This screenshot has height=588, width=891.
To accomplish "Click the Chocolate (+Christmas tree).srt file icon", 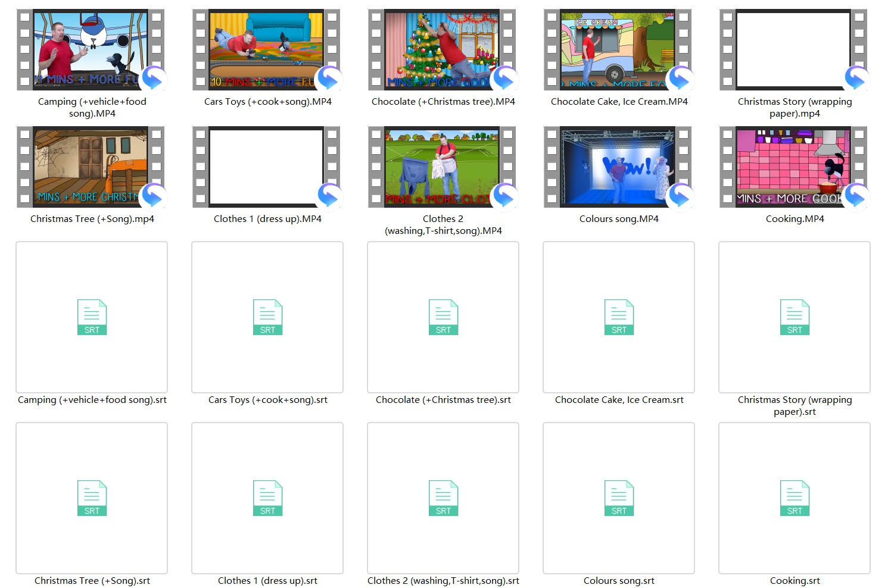I will [x=443, y=317].
